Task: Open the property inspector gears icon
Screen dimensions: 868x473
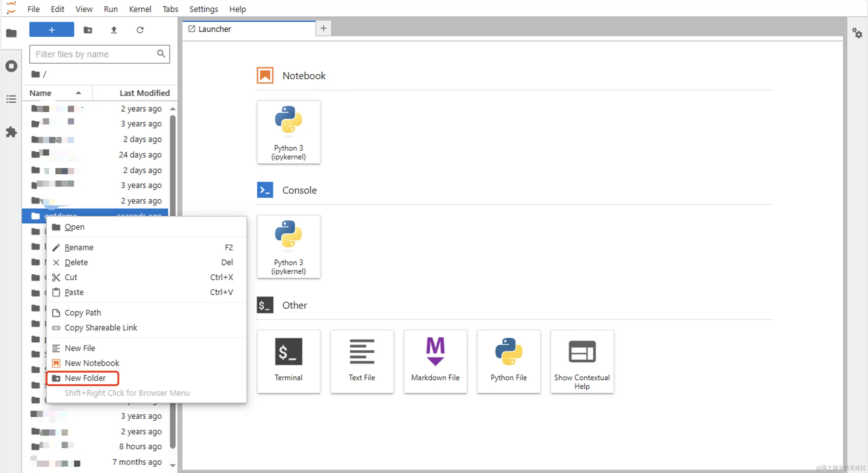Action: point(857,33)
